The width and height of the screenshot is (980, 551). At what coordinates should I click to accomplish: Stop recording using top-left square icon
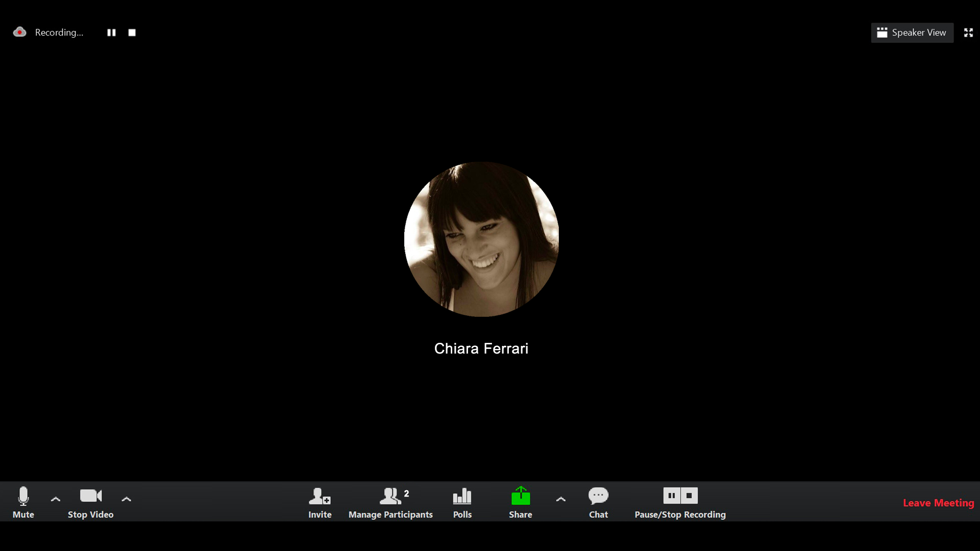132,33
